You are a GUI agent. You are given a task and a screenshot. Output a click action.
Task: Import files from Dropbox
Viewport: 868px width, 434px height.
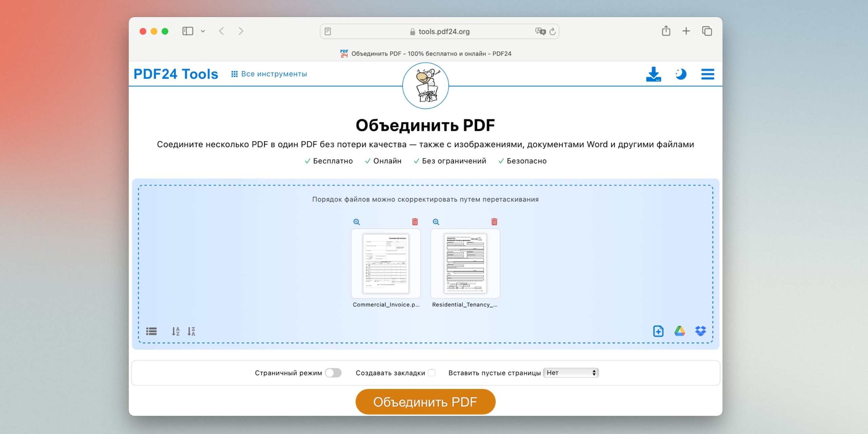[x=701, y=331]
